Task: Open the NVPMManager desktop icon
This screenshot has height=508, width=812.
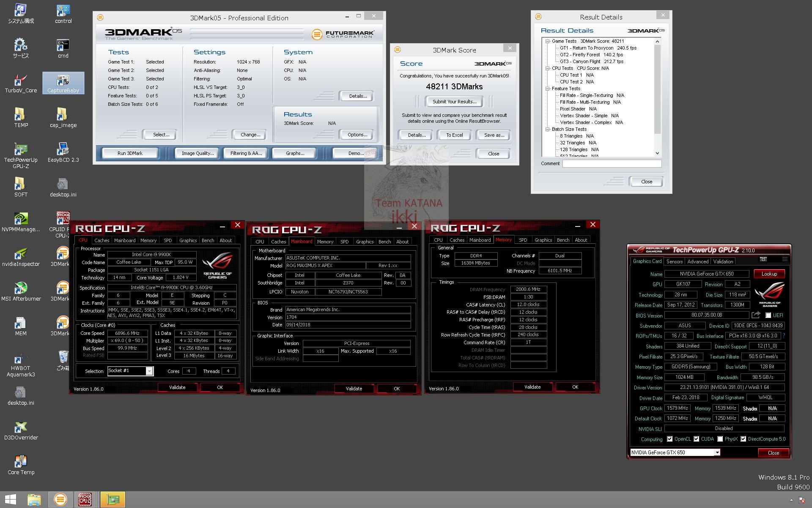Action: tap(21, 222)
